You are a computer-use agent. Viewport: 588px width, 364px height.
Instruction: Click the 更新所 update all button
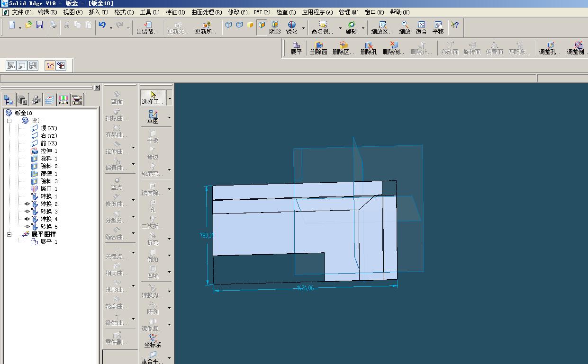point(206,28)
